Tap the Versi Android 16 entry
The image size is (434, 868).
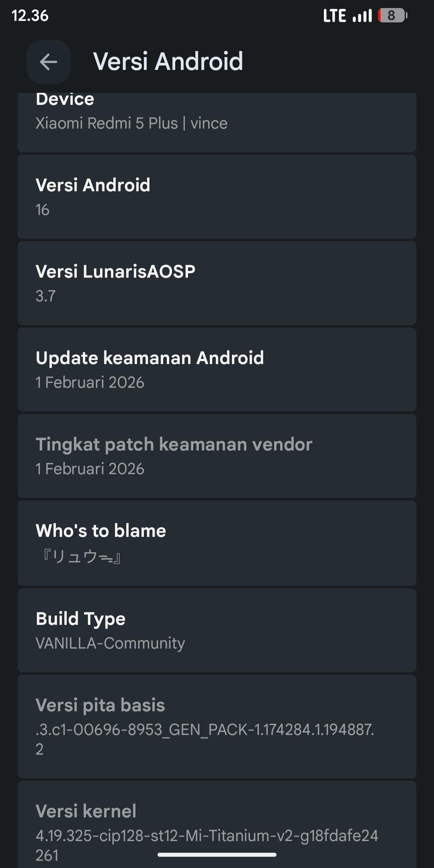[217, 197]
